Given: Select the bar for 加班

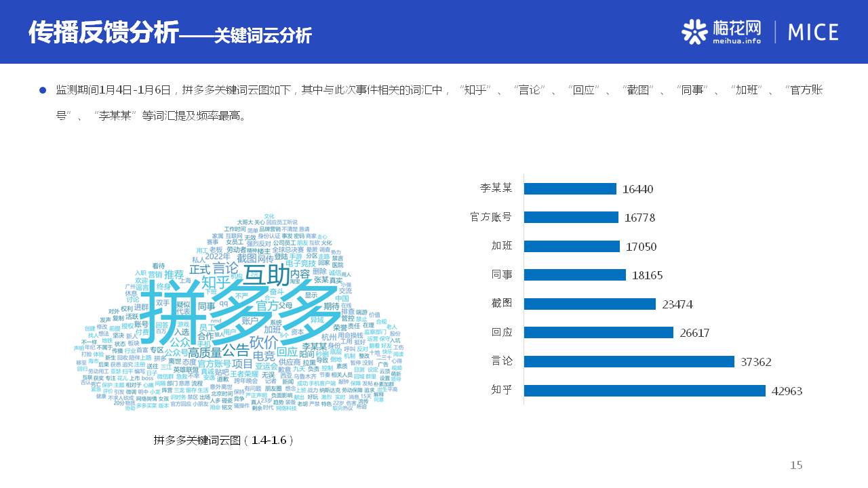Looking at the screenshot, I should pos(572,246).
